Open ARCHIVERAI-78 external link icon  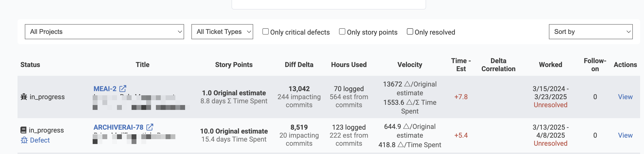coord(150,127)
